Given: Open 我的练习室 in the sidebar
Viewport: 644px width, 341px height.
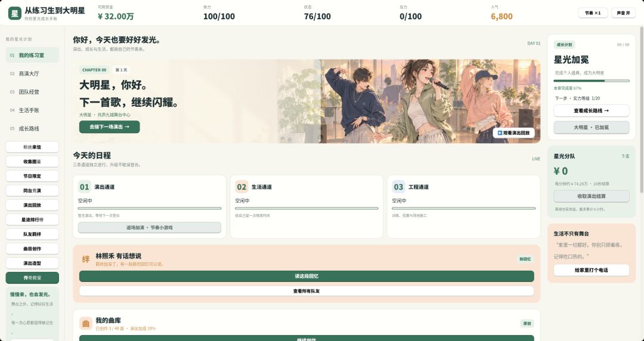Looking at the screenshot, I should coord(32,55).
